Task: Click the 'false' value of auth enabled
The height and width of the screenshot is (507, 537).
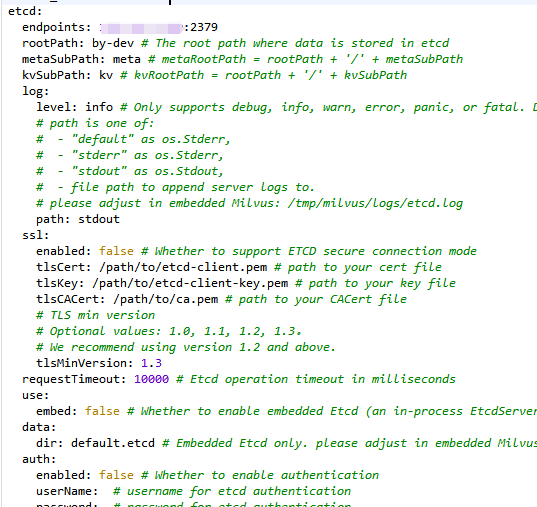Action: coord(116,475)
